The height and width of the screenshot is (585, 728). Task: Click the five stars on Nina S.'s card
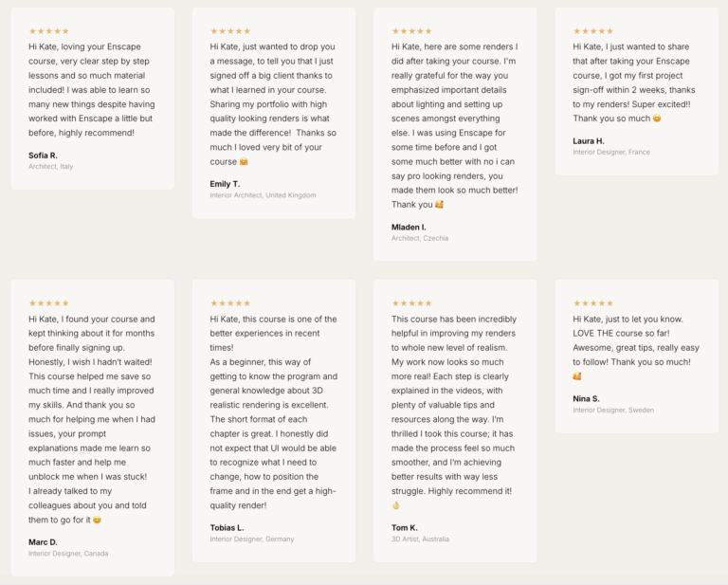593,303
